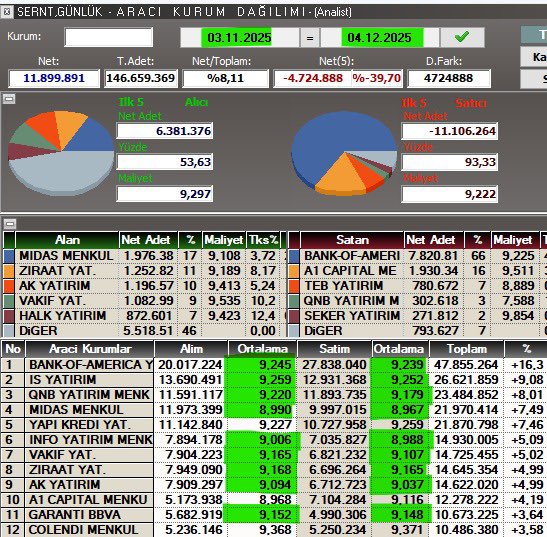Sort by the Alan column header
Image resolution: width=547 pixels, height=537 pixels.
pos(67,240)
